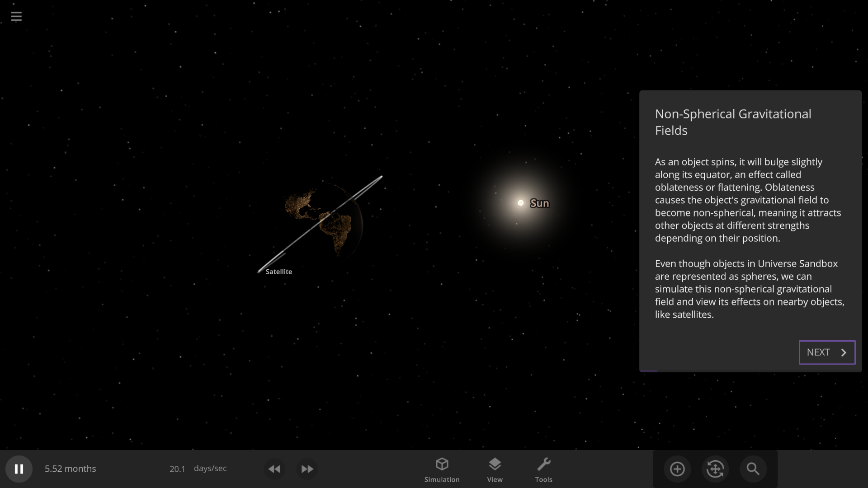Change the days/sec time unit
This screenshot has height=488, width=868.
tap(210, 469)
